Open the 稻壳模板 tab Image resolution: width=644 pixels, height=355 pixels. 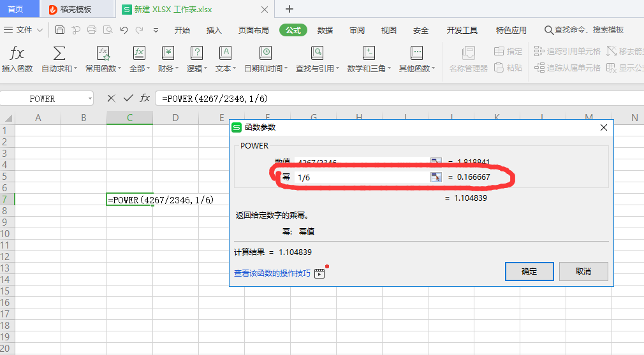tap(75, 9)
